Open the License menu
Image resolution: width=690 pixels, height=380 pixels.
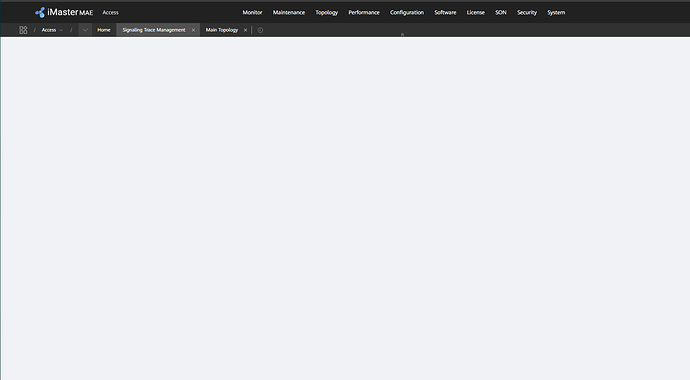click(x=476, y=12)
